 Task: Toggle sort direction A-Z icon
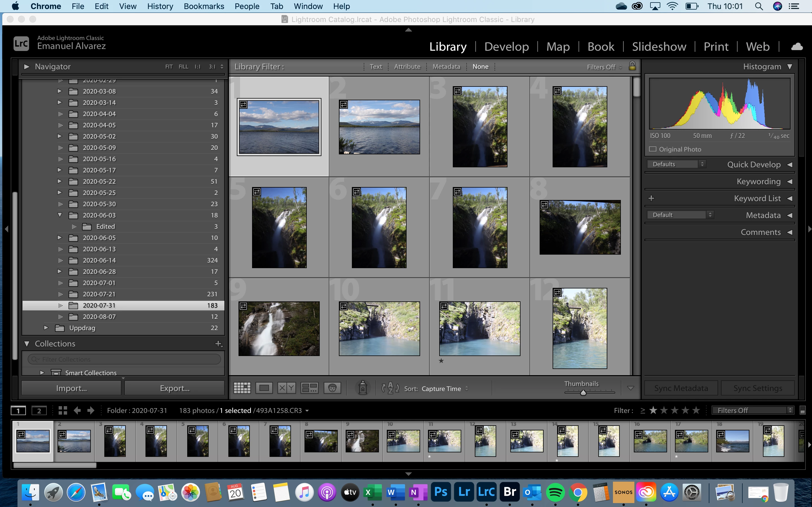(390, 388)
